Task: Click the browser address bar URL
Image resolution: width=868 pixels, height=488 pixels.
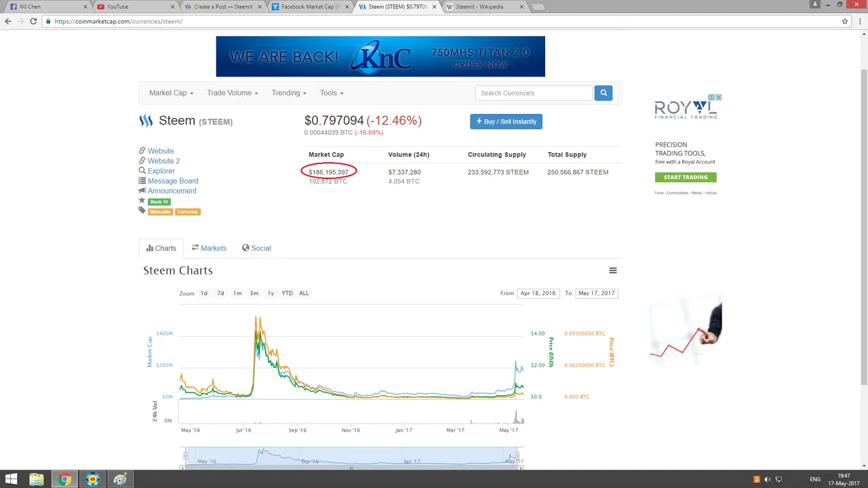Action: pos(118,21)
